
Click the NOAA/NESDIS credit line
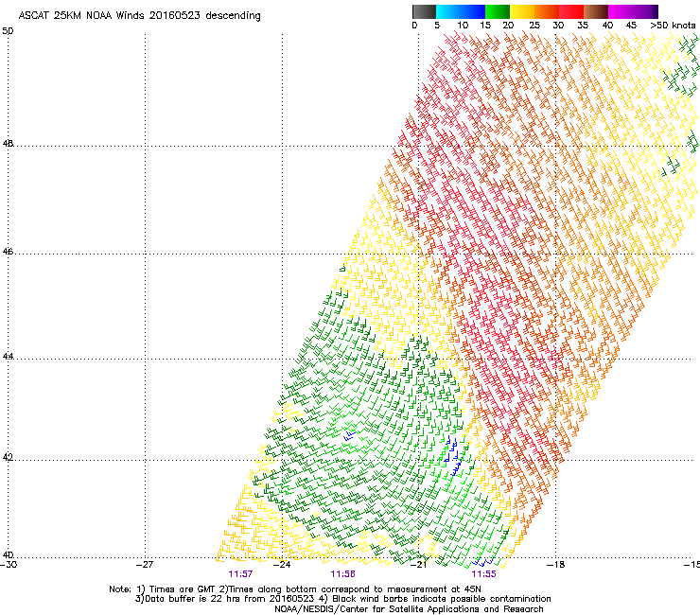pos(409,609)
